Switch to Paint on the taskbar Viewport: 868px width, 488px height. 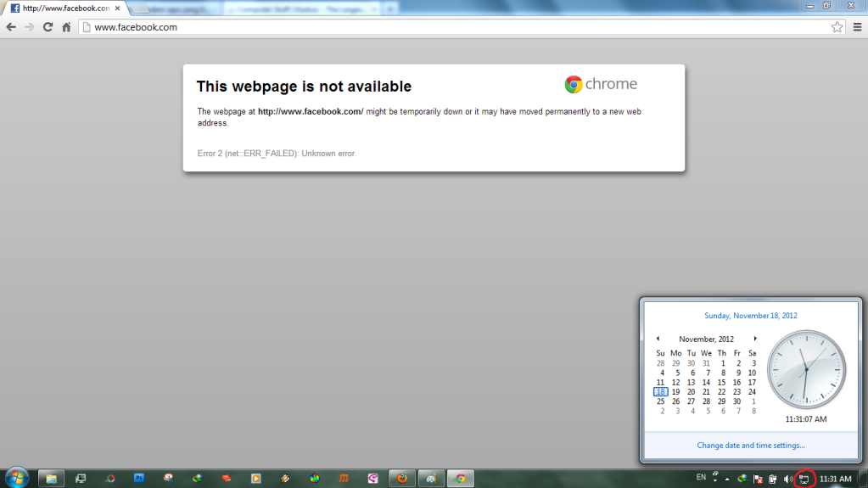(431, 479)
